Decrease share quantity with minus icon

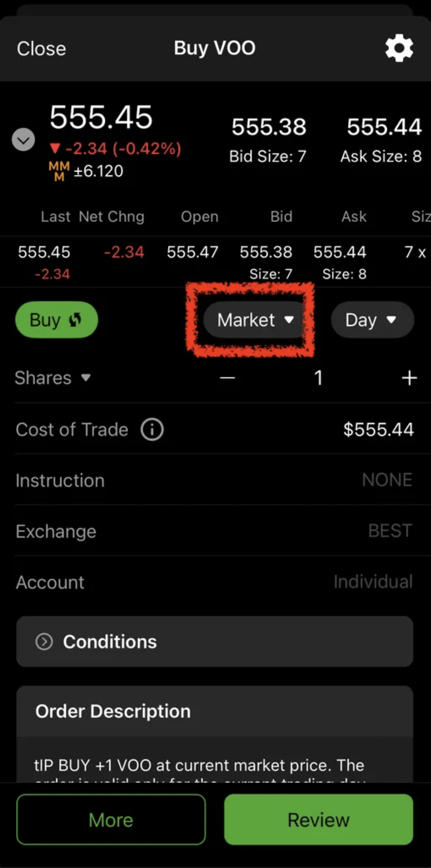[227, 378]
